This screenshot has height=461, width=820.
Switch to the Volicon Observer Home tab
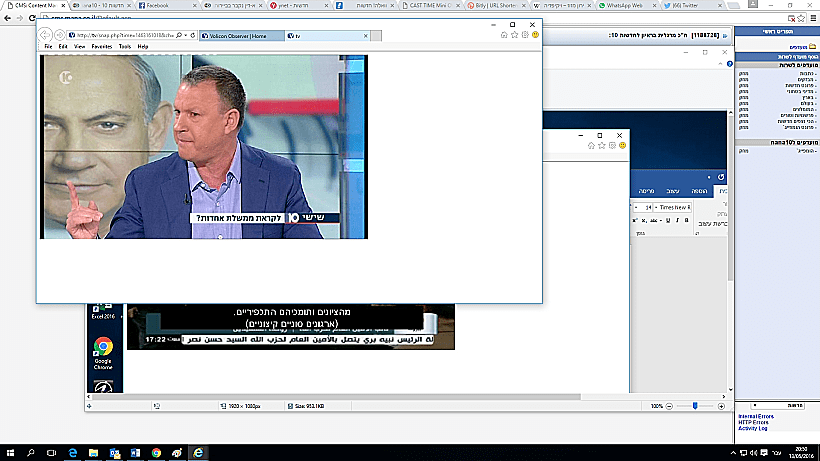point(239,36)
